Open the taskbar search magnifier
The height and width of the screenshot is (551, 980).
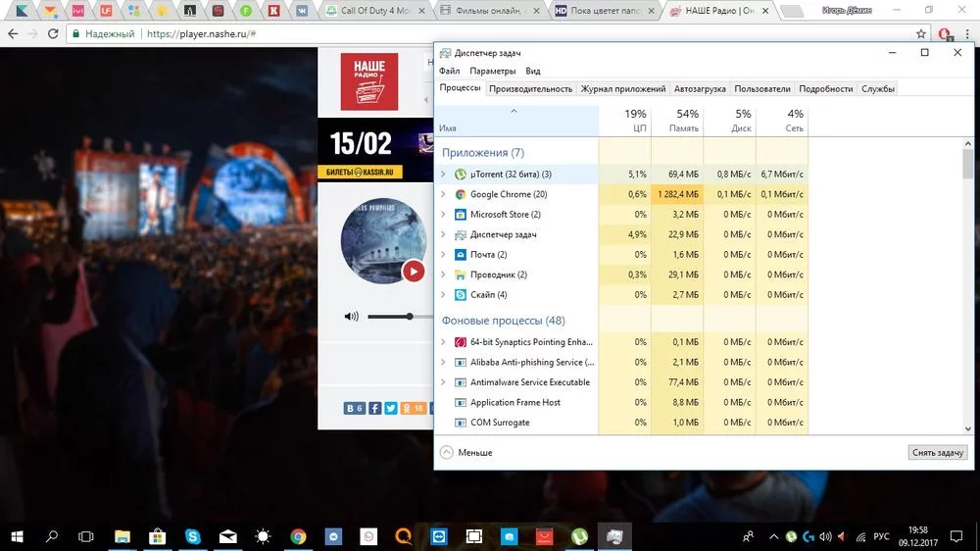click(52, 536)
